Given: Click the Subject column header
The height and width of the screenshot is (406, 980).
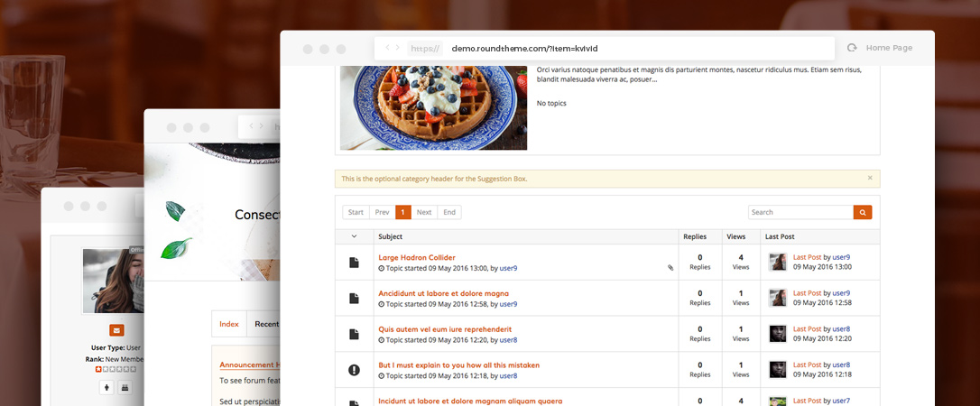Looking at the screenshot, I should tap(391, 236).
